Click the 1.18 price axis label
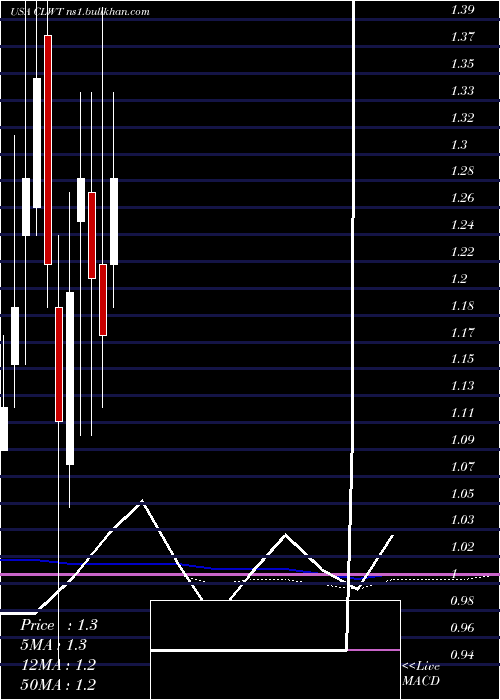Screen dimensions: 500x700 click(462, 306)
